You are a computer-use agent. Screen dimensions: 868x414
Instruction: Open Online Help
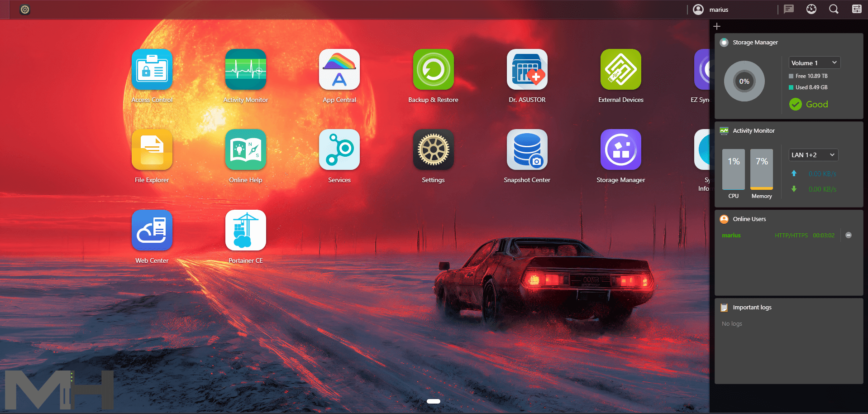246,149
